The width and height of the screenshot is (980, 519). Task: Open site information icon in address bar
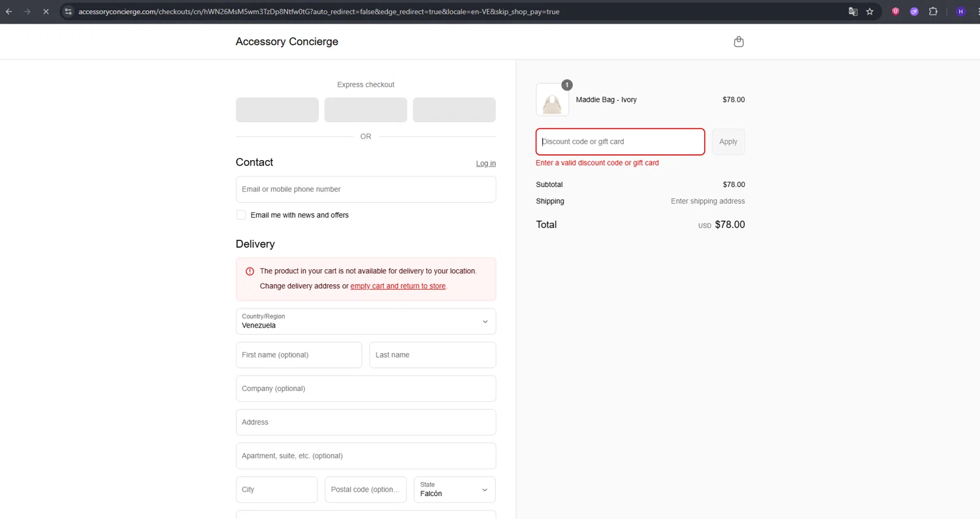tap(68, 11)
